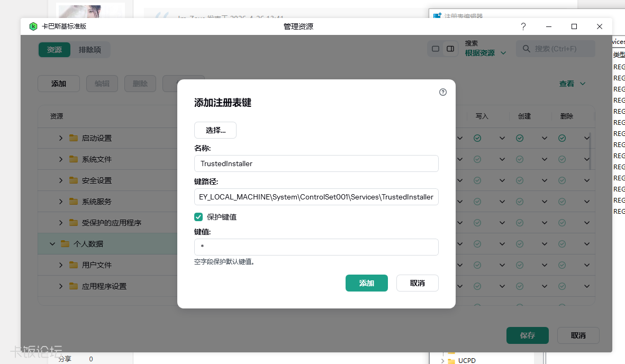Click 取消 at the bottom of 管理资源 window
Screen dimensions: 625x364
(x=578, y=335)
